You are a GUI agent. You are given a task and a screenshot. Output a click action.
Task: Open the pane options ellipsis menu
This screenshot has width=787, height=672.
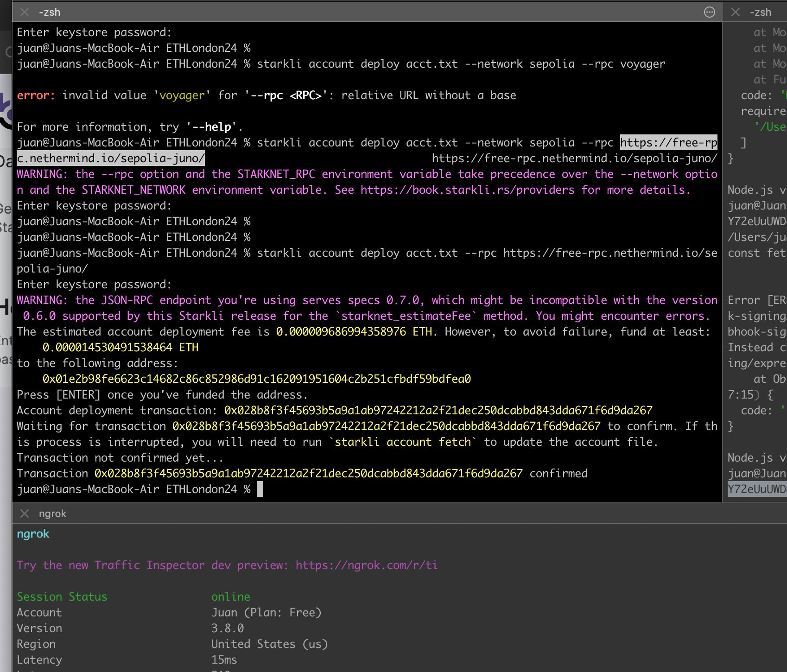pyautogui.click(x=709, y=12)
